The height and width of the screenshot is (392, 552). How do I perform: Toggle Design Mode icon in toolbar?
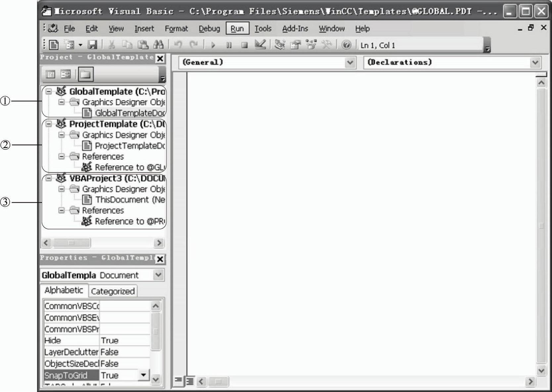pos(260,45)
